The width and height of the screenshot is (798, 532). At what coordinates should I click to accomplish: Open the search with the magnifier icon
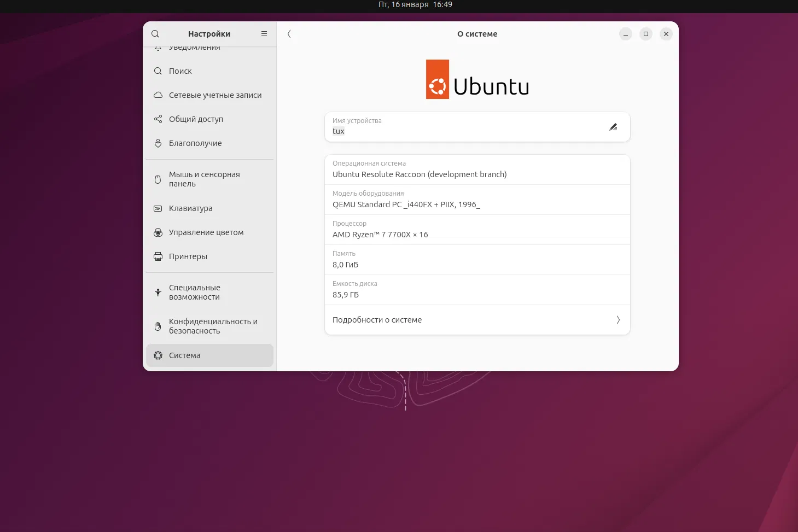click(x=155, y=33)
